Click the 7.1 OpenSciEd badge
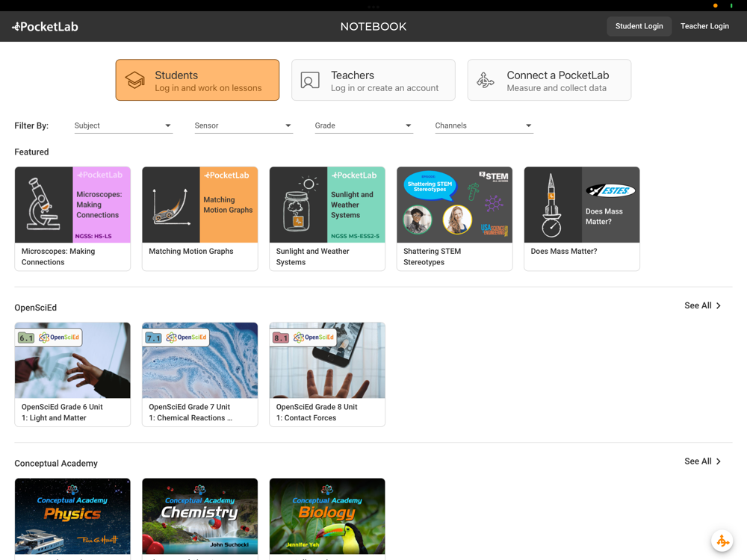This screenshot has height=560, width=747. click(177, 337)
